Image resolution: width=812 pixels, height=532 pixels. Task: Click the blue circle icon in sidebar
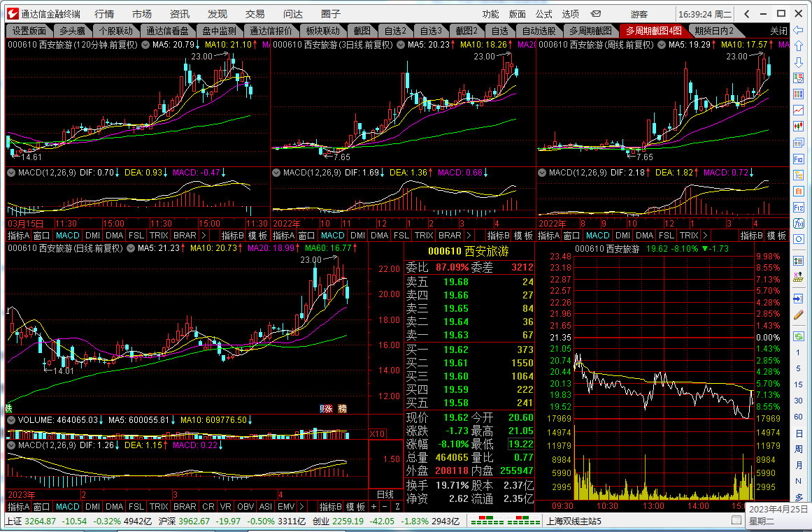point(799,240)
